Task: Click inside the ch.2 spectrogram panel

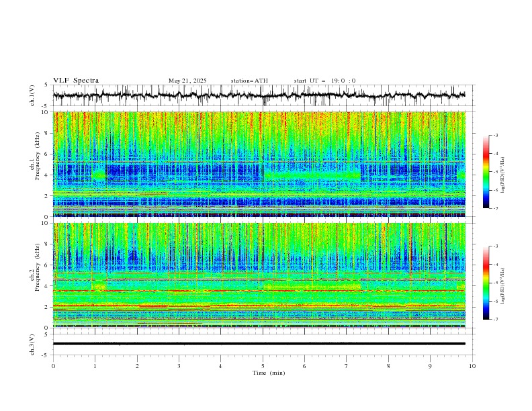Action: coord(259,275)
